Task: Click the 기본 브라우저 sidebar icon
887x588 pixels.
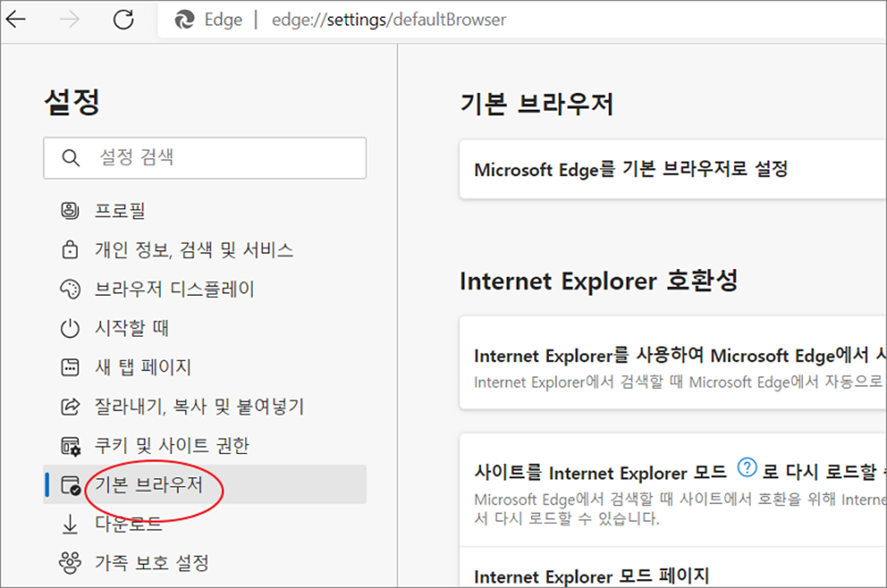Action: click(70, 484)
